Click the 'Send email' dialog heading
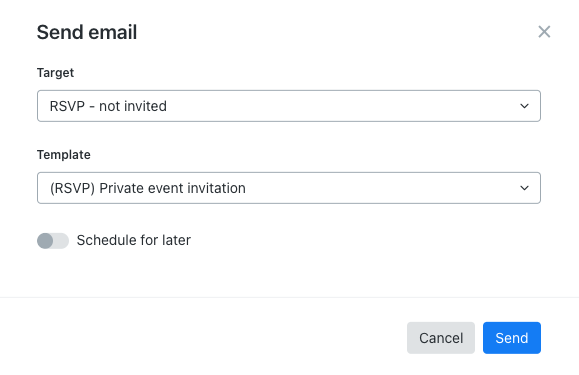The height and width of the screenshot is (375, 579). coord(87,32)
